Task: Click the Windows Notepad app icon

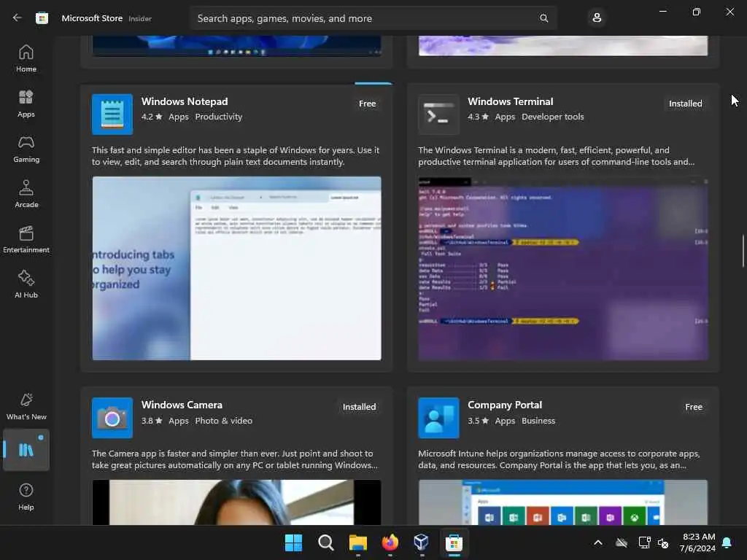Action: coord(112,114)
